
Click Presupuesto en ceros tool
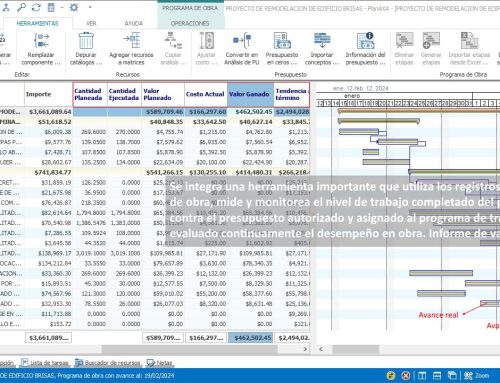point(282,49)
